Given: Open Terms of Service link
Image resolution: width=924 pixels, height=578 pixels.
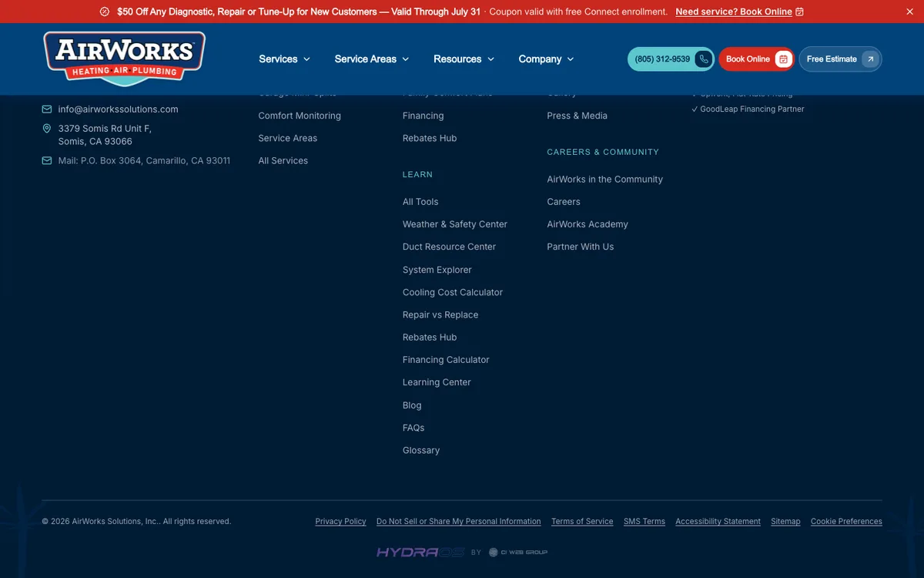Looking at the screenshot, I should pyautogui.click(x=582, y=522).
